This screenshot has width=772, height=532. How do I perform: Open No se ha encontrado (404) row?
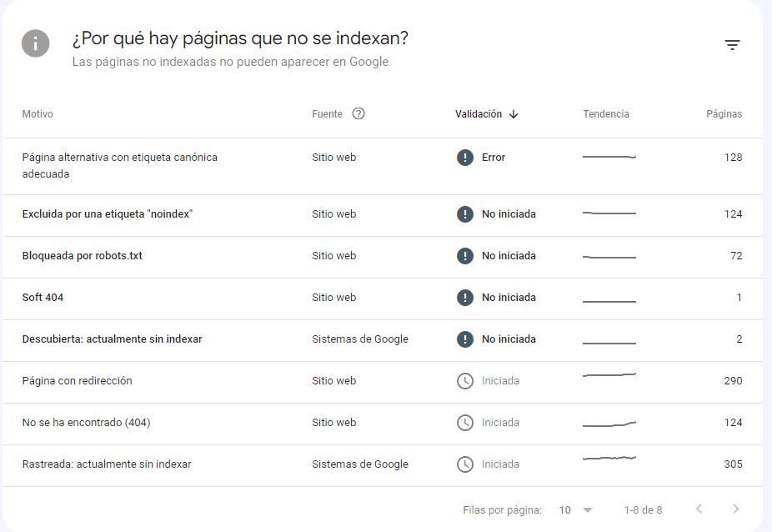383,424
